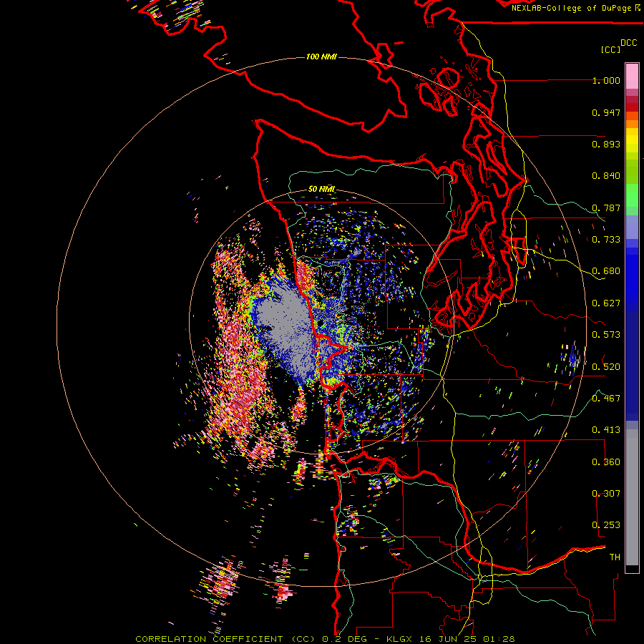644x644 pixels.
Task: Click the pink top of color scale
Action: (x=632, y=77)
